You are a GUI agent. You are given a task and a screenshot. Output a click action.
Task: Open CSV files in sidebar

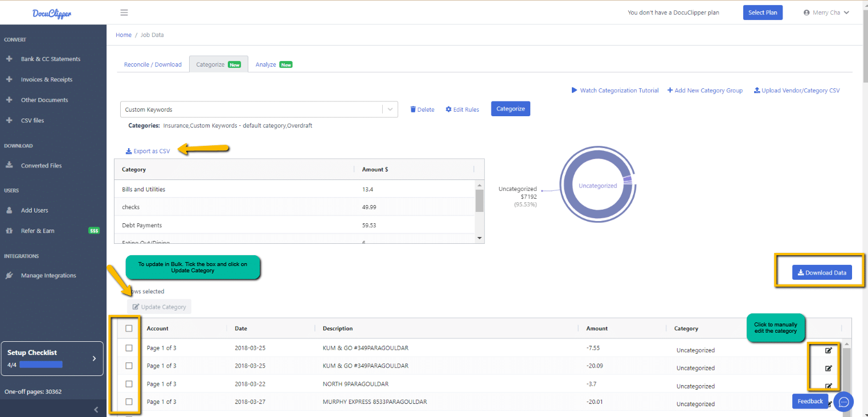pyautogui.click(x=32, y=120)
